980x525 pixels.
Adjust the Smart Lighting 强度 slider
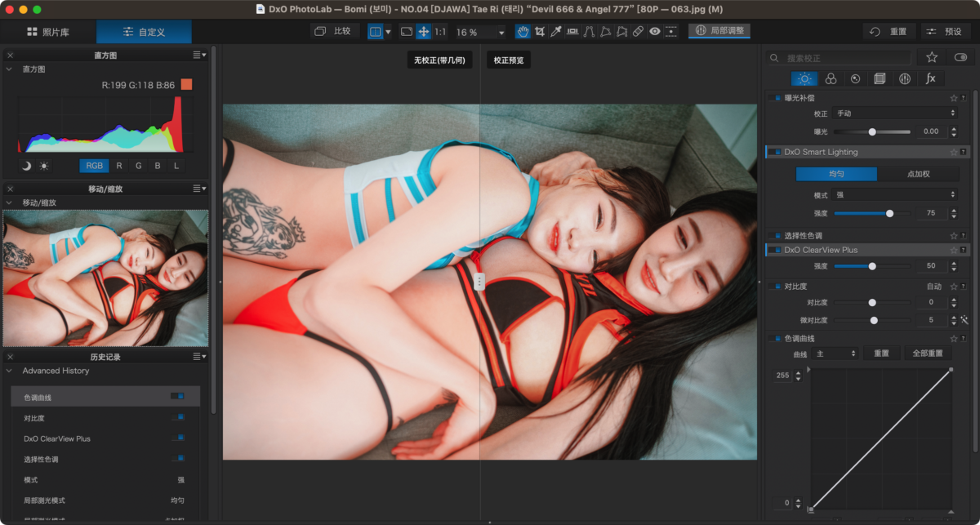click(872, 213)
